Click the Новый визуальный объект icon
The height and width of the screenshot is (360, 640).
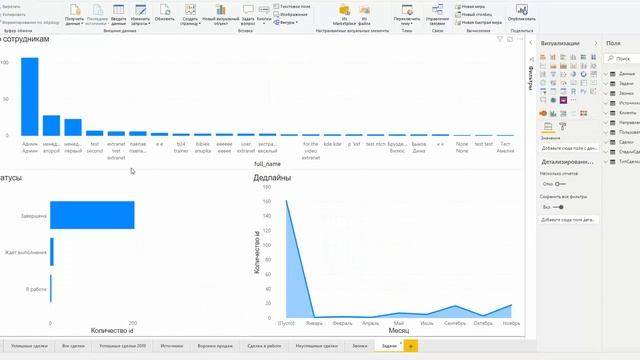point(221,10)
